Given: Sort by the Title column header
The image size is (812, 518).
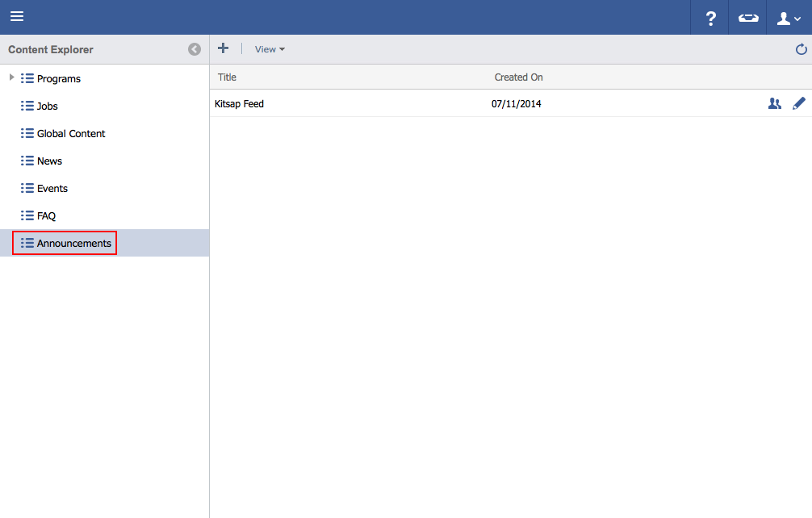Looking at the screenshot, I should pos(227,77).
